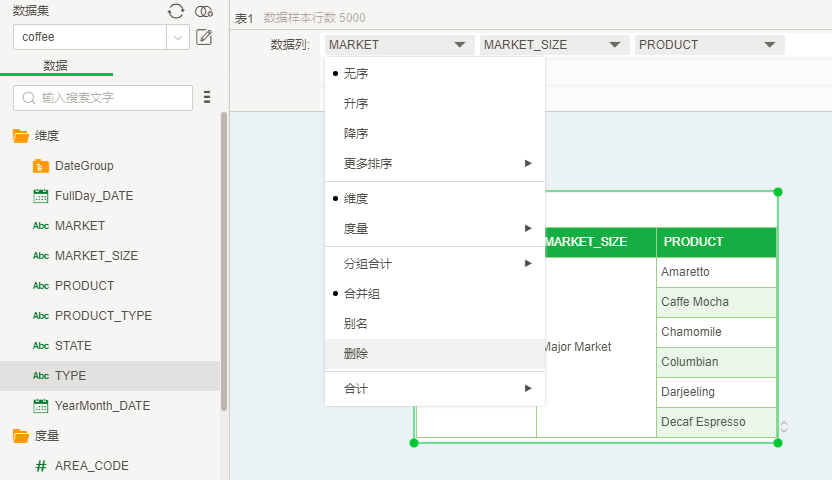The image size is (832, 480).
Task: Click the edit dataset pencil icon
Action: (x=204, y=37)
